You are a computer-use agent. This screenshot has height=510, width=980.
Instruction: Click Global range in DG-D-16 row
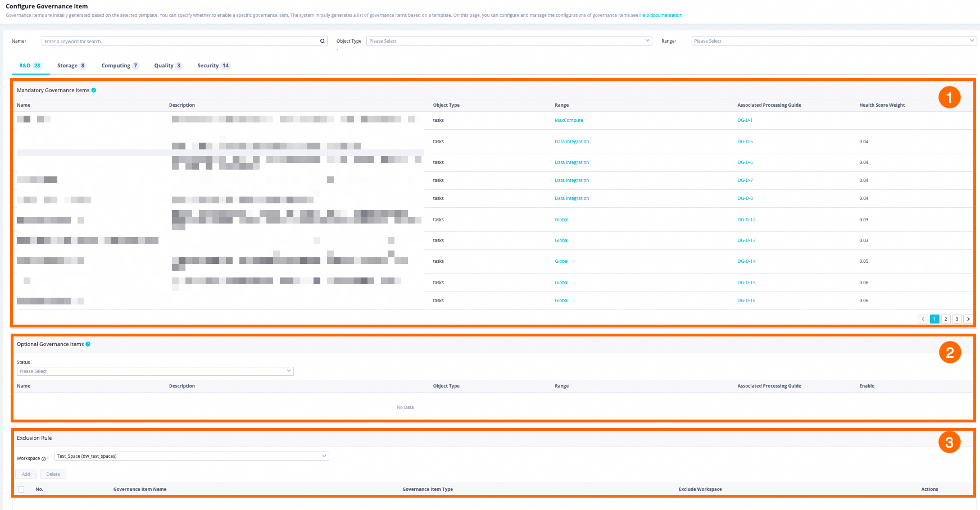tap(561, 300)
